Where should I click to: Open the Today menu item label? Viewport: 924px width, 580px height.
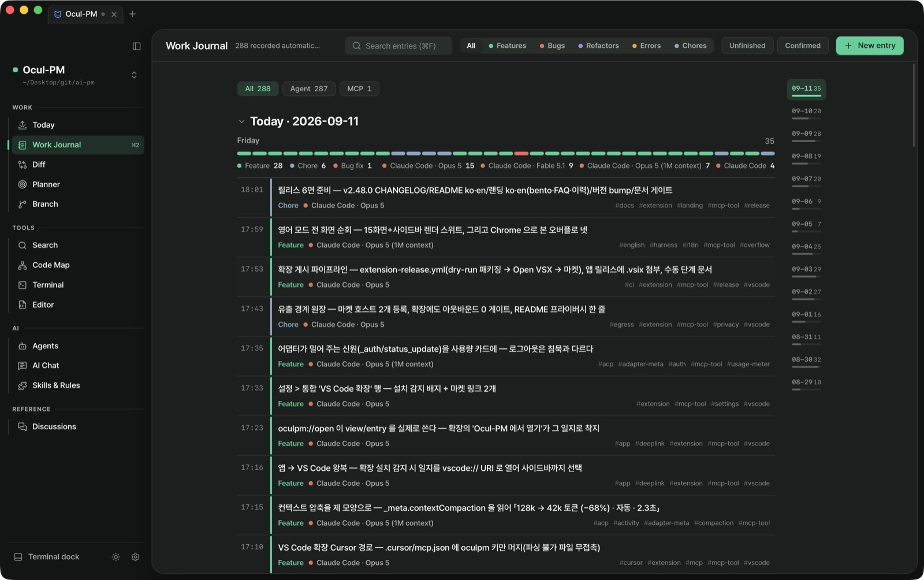tap(43, 125)
